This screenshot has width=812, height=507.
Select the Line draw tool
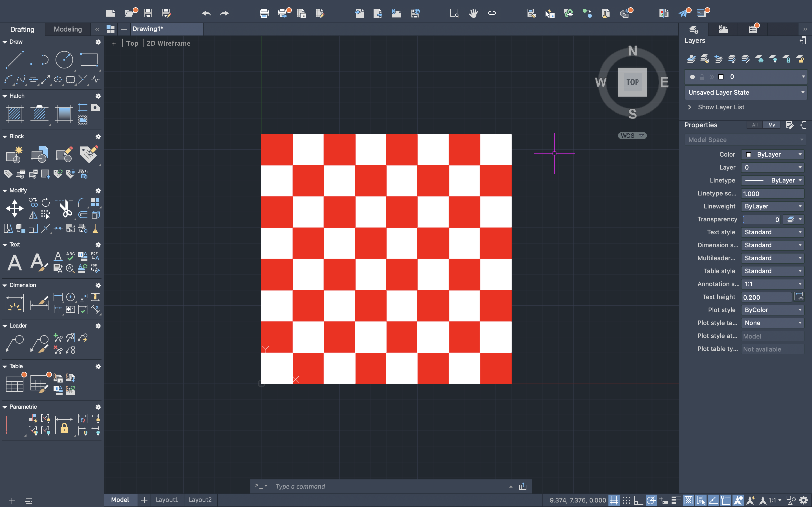(x=14, y=60)
